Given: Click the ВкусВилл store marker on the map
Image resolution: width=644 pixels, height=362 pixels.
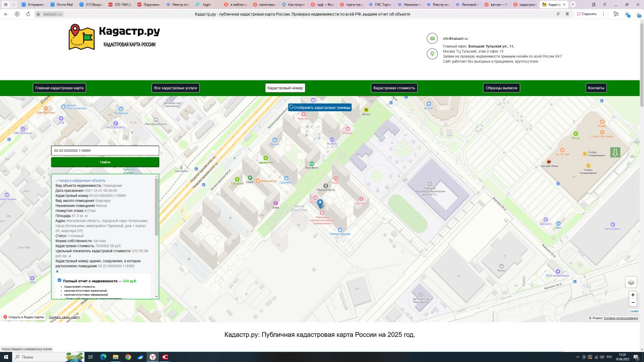Looking at the screenshot, I should point(312,164).
